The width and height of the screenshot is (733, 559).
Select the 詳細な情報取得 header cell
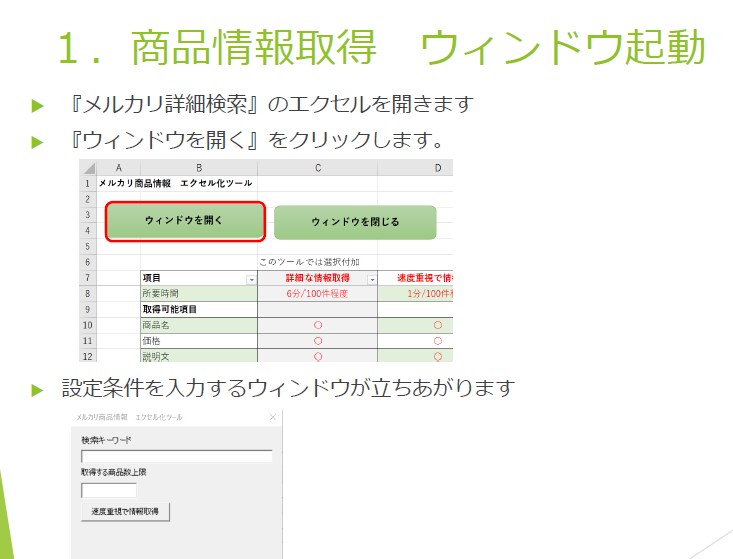pos(318,278)
